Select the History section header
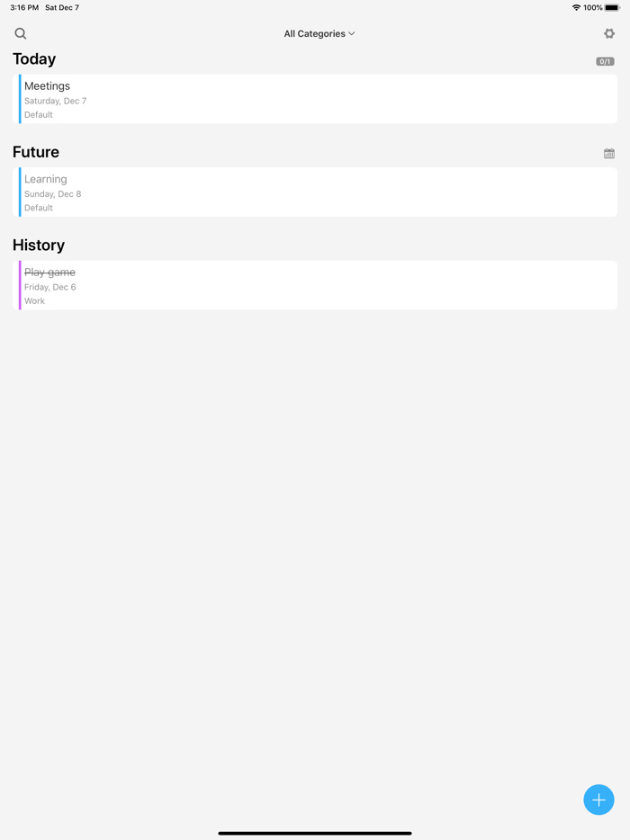This screenshot has height=840, width=630. pos(39,246)
